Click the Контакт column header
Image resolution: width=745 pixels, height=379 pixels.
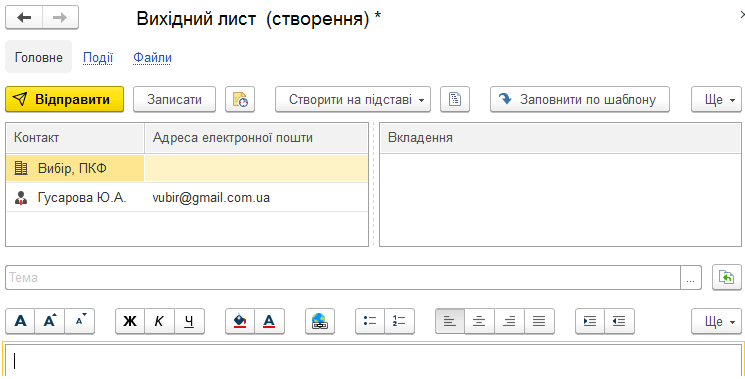[75, 138]
